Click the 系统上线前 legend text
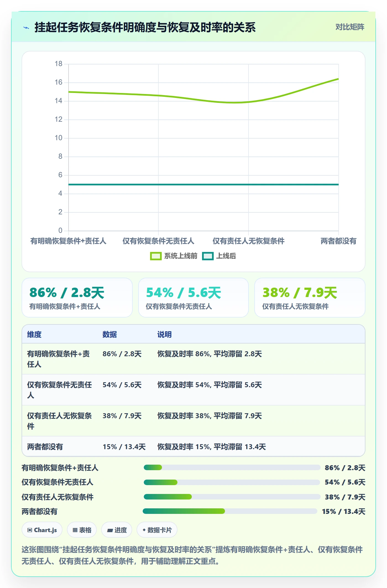This screenshot has height=588, width=387. [x=181, y=256]
